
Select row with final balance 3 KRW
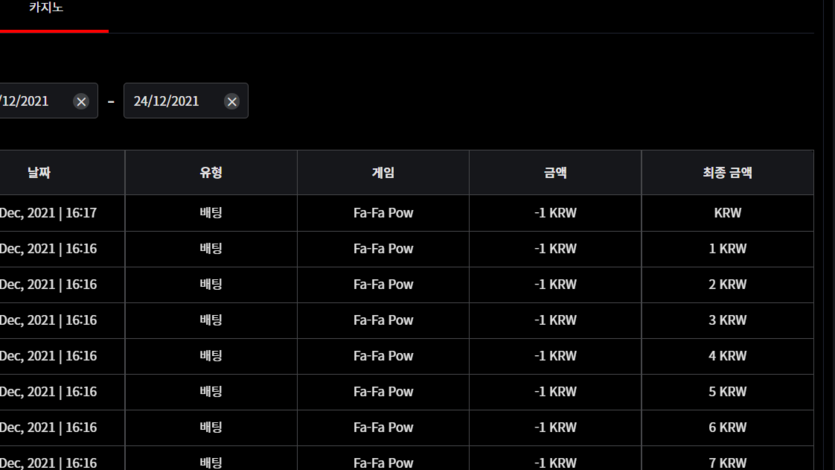[407, 320]
